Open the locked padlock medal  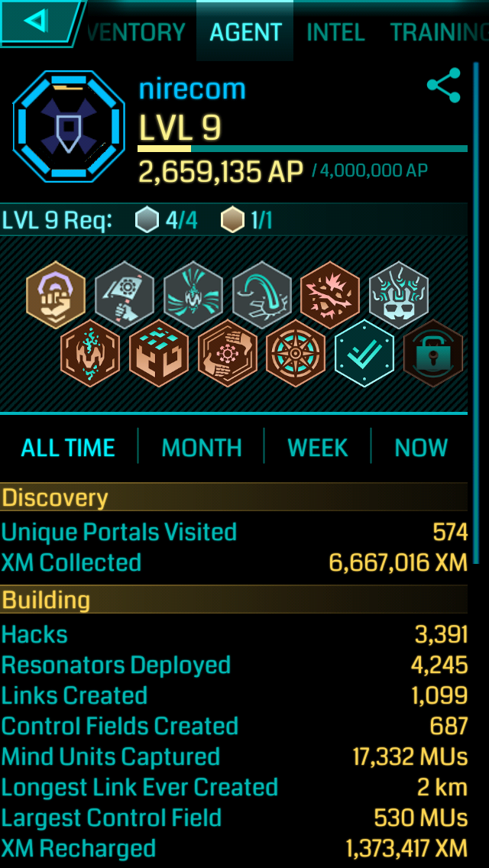(x=433, y=353)
